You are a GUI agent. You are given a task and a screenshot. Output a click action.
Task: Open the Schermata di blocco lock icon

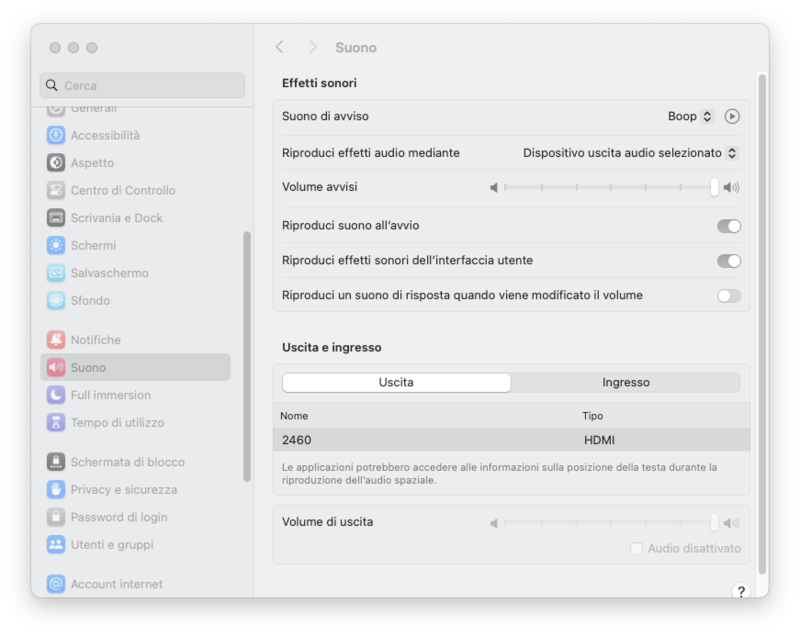[x=56, y=462]
